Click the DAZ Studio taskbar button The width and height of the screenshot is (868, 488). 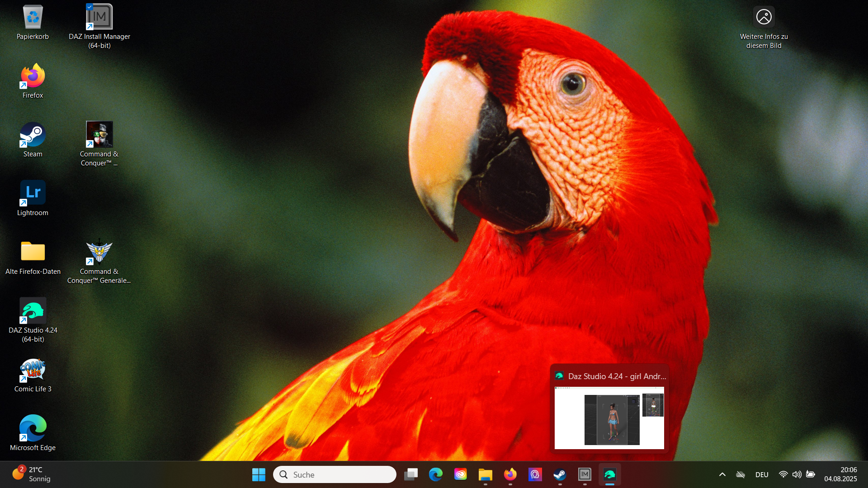click(x=610, y=474)
